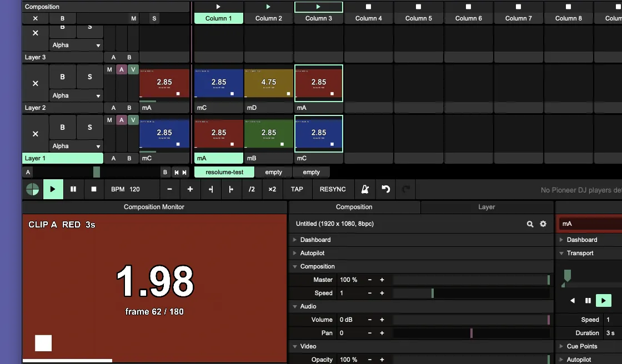
Task: Click the BPM value 120
Action: [134, 190]
